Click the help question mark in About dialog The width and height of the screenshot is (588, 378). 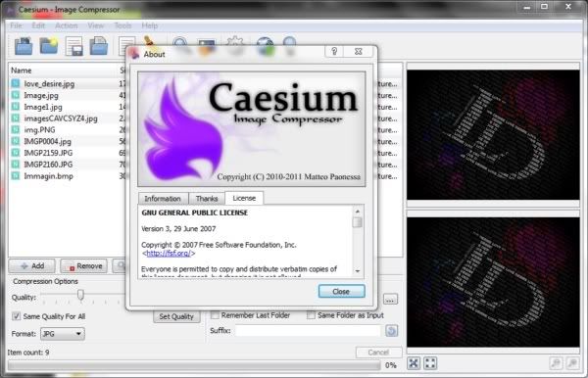tap(334, 52)
